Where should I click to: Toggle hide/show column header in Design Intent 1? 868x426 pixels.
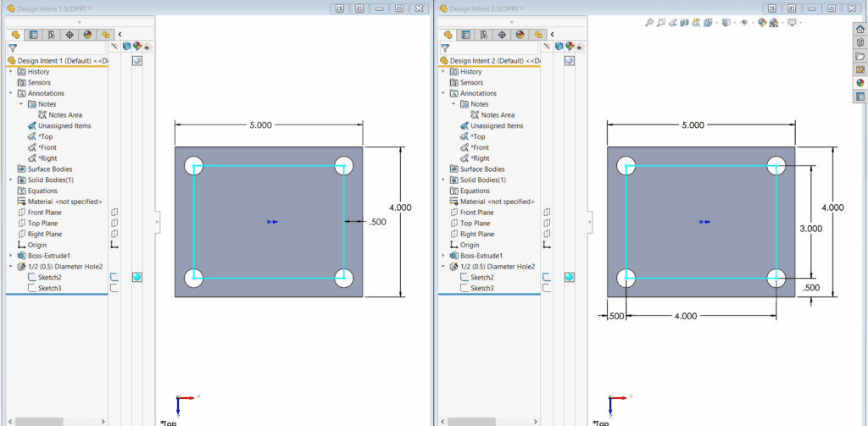(114, 47)
